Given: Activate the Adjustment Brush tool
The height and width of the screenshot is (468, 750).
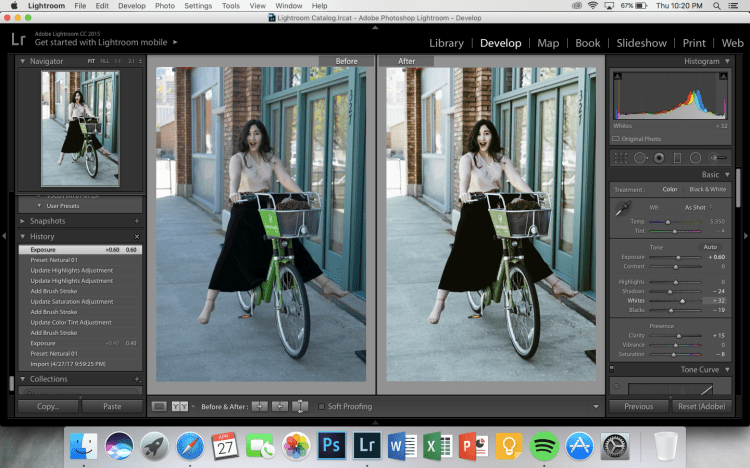Looking at the screenshot, I should tap(718, 157).
